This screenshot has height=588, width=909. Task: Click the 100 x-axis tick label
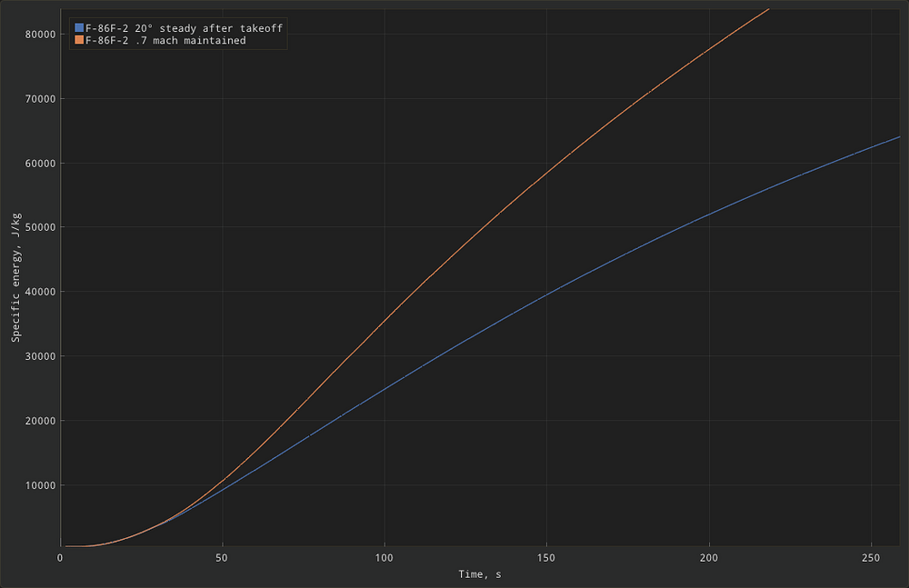click(x=384, y=558)
